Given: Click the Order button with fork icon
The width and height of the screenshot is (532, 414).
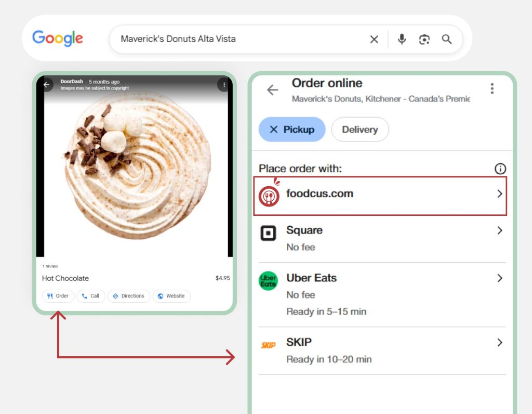Looking at the screenshot, I should point(58,296).
